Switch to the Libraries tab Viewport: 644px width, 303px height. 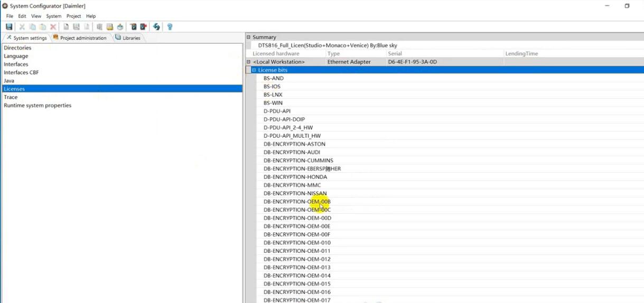pyautogui.click(x=128, y=38)
